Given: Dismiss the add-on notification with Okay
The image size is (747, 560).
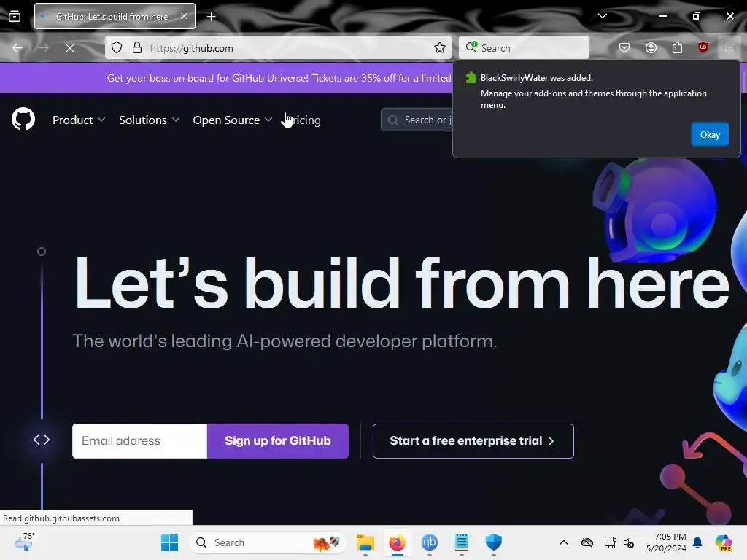Looking at the screenshot, I should click(x=710, y=135).
